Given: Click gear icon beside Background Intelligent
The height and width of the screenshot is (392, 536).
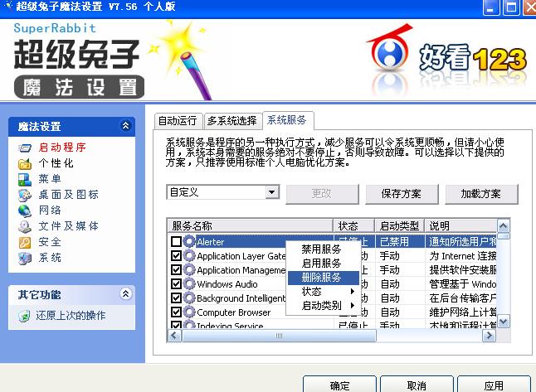Looking at the screenshot, I should 188,298.
